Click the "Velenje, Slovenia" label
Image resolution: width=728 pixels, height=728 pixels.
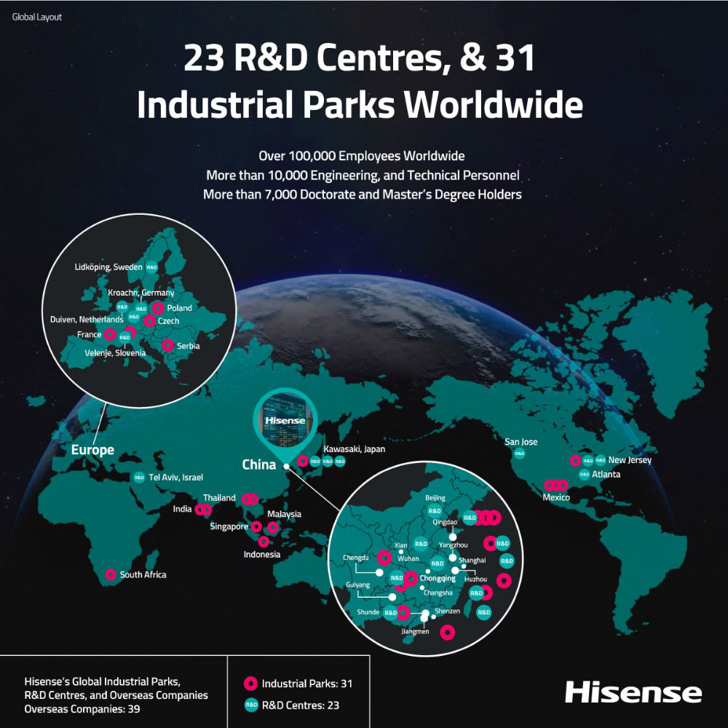point(115,353)
